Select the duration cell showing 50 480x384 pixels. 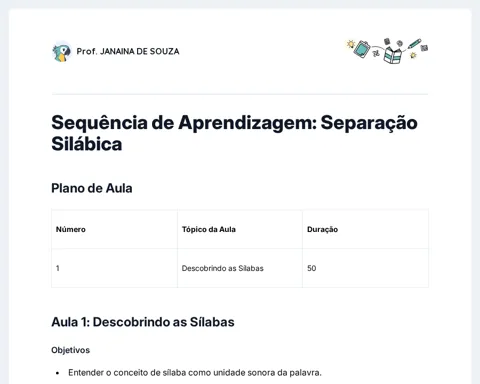pyautogui.click(x=365, y=268)
